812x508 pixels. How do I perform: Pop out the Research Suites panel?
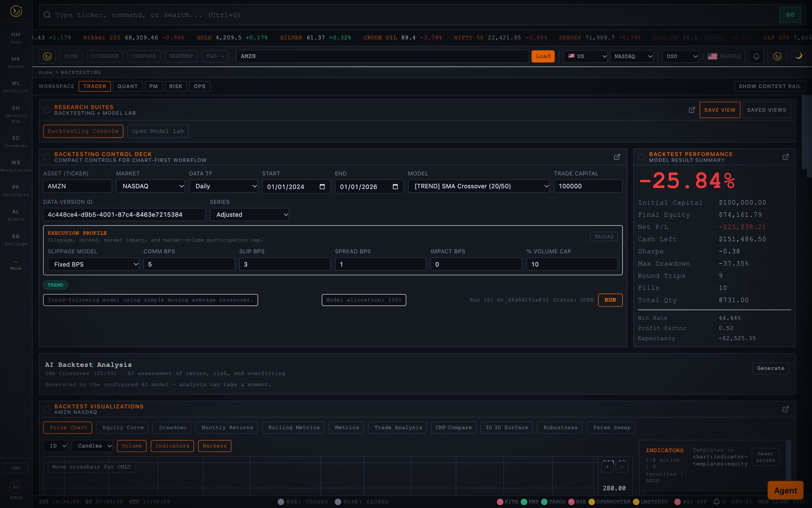click(692, 110)
